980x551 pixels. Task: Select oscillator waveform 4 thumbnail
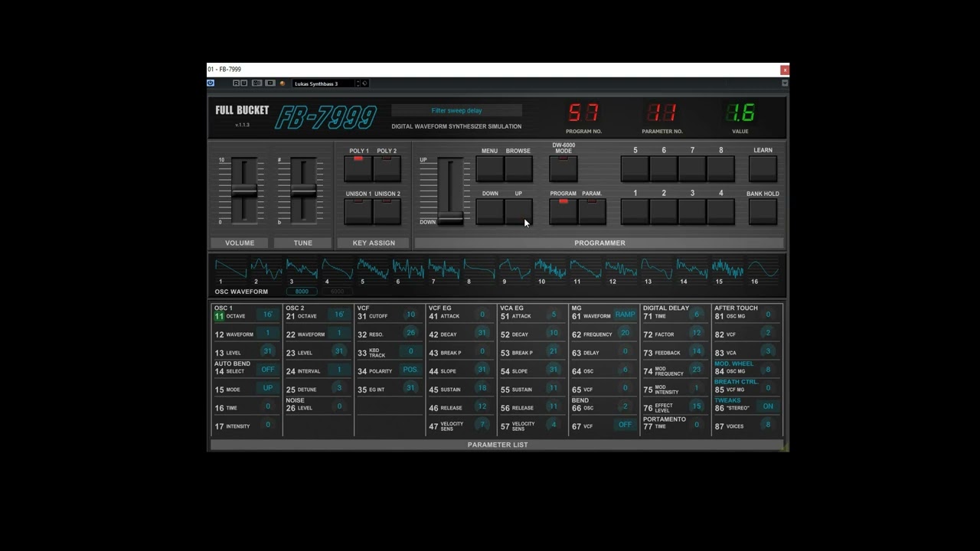point(338,269)
